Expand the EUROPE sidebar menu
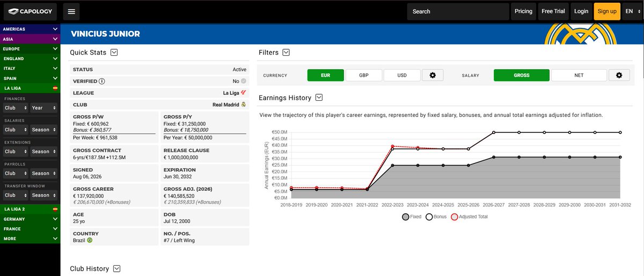 (30, 49)
